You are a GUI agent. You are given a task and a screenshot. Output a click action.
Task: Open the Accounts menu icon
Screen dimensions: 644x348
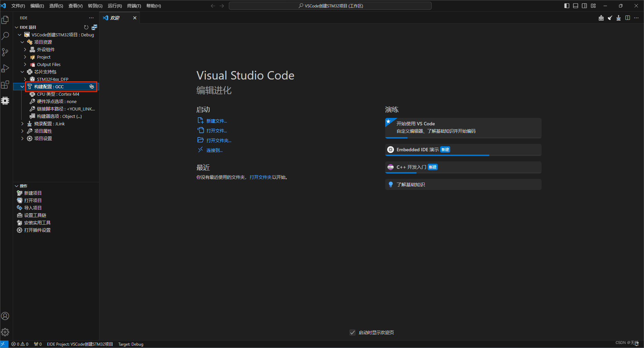tap(5, 316)
